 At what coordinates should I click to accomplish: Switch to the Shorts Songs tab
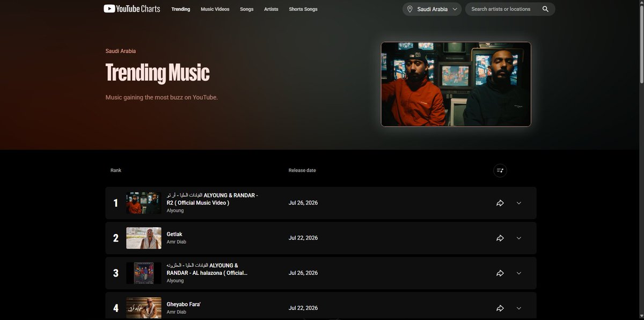(303, 9)
